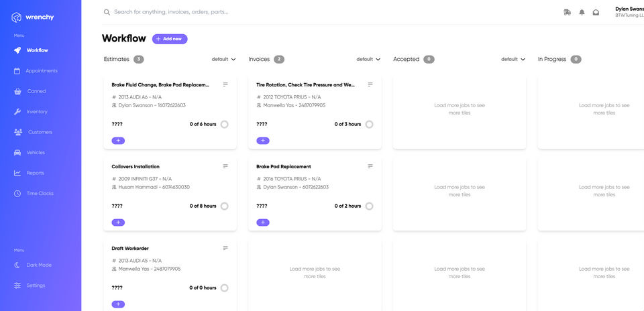Viewport: 644px width, 311px height.
Task: Click the search magnifier icon
Action: coord(107,12)
